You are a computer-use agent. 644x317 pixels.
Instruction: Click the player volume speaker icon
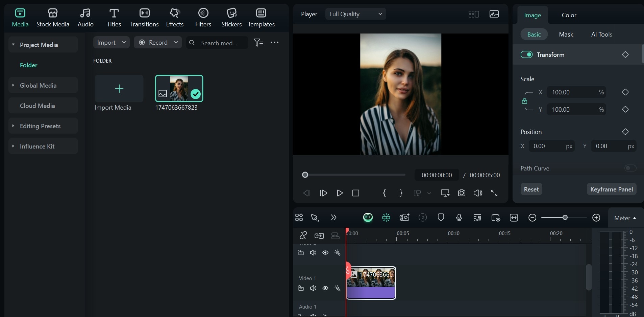(478, 193)
